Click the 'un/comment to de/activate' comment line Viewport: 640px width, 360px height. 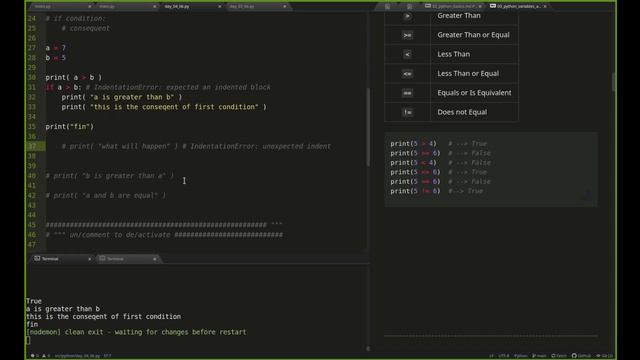[164, 235]
